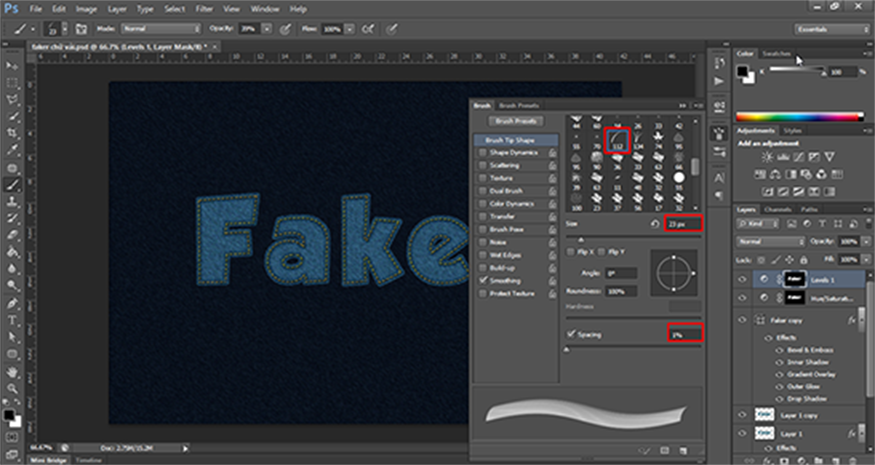This screenshot has width=875, height=465.
Task: Open the layer blend mode Normal dropdown
Action: coord(772,242)
